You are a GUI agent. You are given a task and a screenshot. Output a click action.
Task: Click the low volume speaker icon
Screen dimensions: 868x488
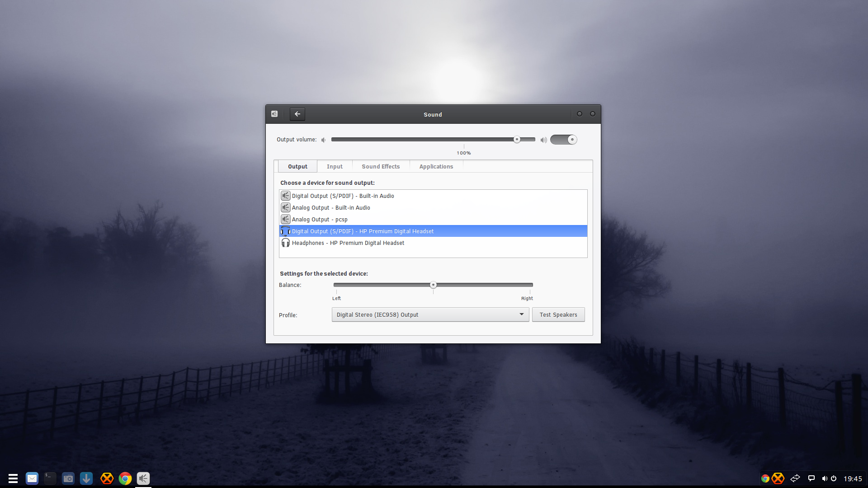[323, 140]
